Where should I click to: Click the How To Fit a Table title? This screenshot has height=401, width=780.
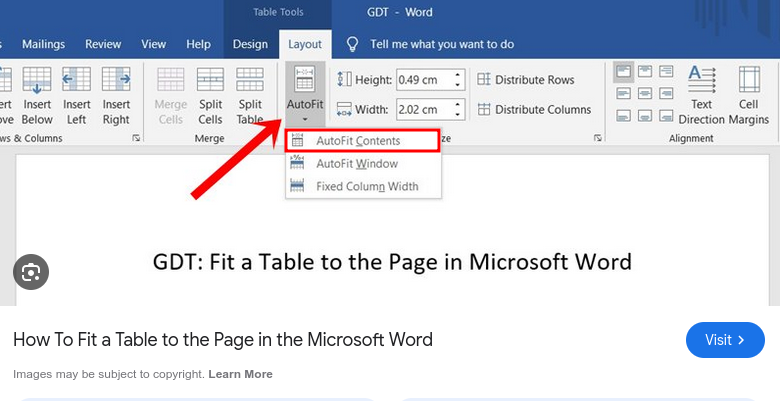click(x=223, y=340)
